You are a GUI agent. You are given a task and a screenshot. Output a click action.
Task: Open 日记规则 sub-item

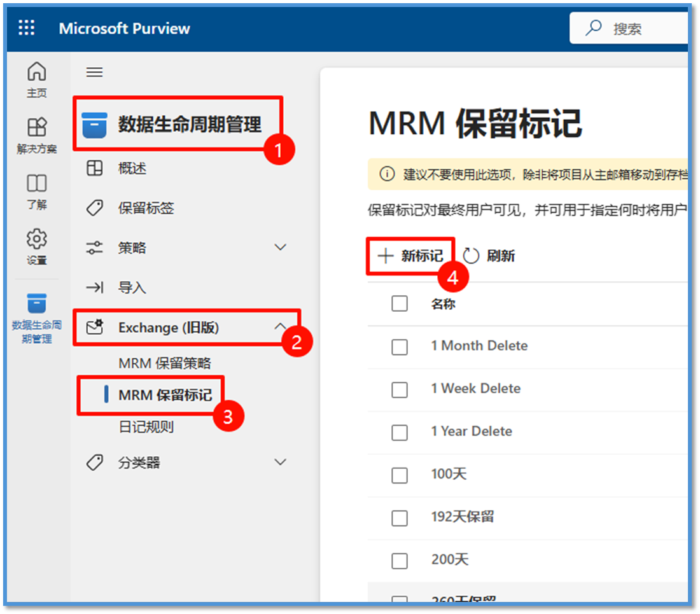[146, 427]
